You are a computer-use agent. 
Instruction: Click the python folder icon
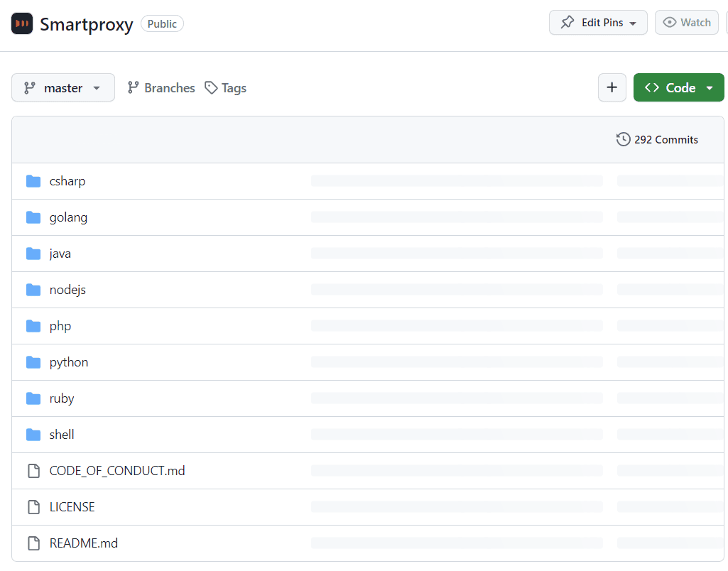click(x=33, y=361)
